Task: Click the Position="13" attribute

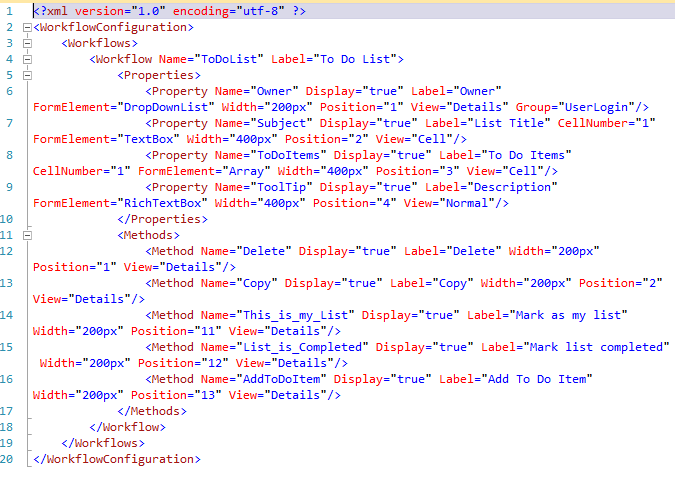Action: tap(176, 395)
